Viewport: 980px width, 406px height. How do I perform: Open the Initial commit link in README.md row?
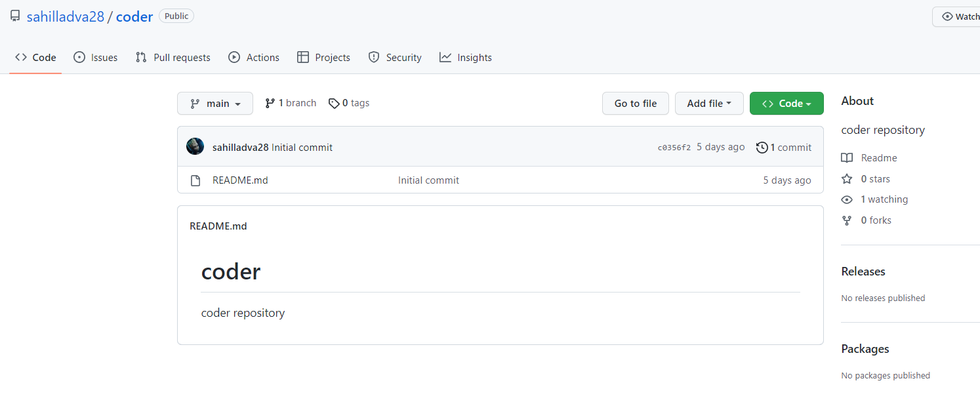(428, 180)
